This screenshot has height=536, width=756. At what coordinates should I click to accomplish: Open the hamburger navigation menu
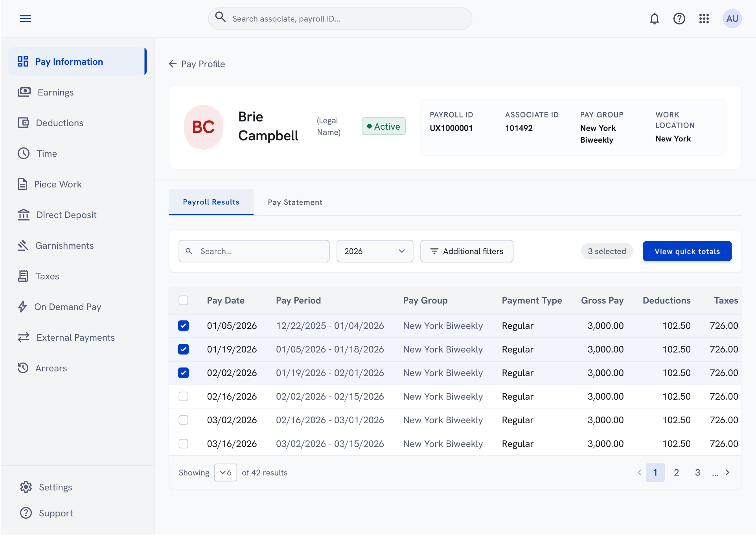pos(25,18)
